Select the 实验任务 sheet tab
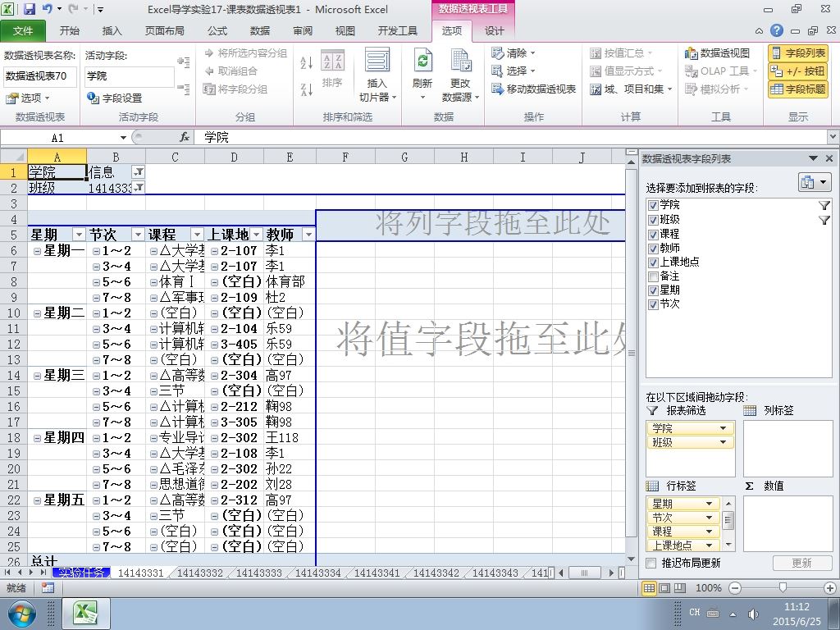The image size is (840, 630). point(81,573)
